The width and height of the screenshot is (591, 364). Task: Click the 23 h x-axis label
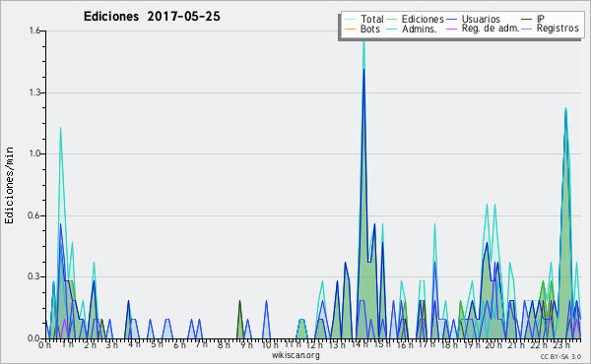click(561, 344)
